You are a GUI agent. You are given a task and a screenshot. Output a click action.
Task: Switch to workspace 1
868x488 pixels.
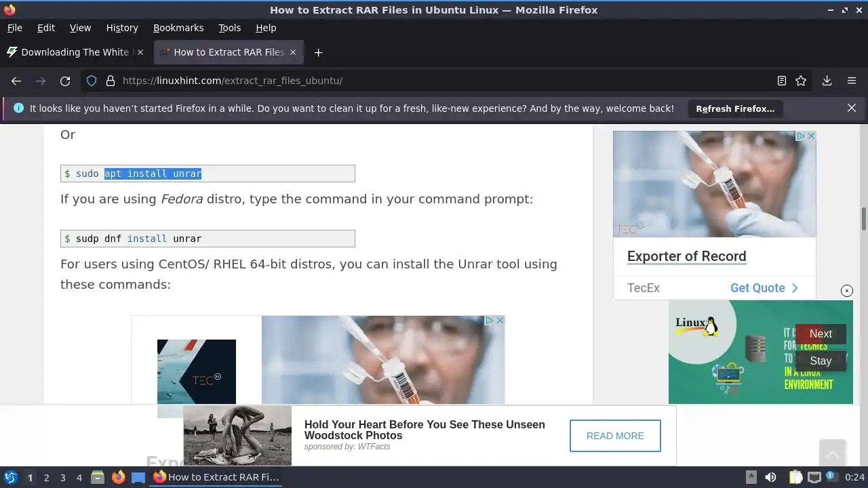pyautogui.click(x=30, y=478)
